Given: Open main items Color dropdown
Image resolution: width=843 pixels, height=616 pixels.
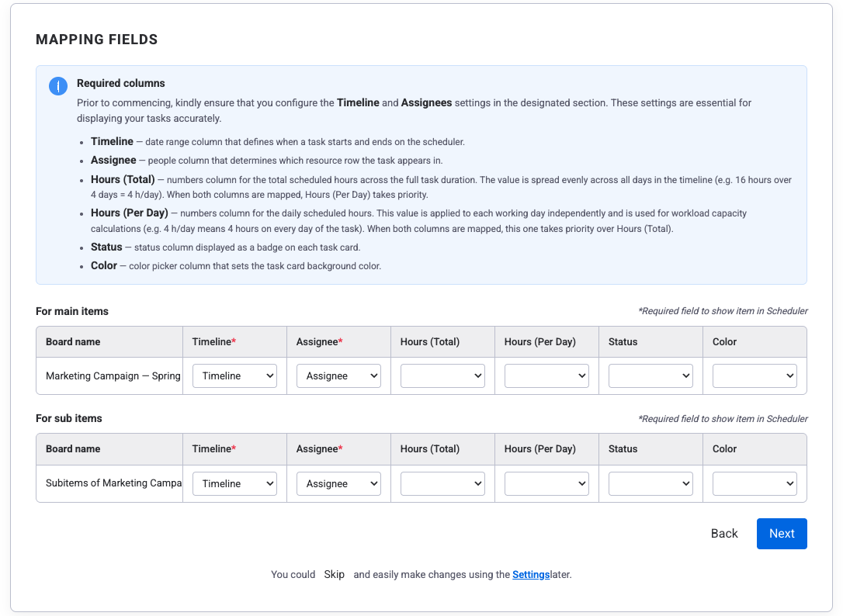Looking at the screenshot, I should coord(755,376).
